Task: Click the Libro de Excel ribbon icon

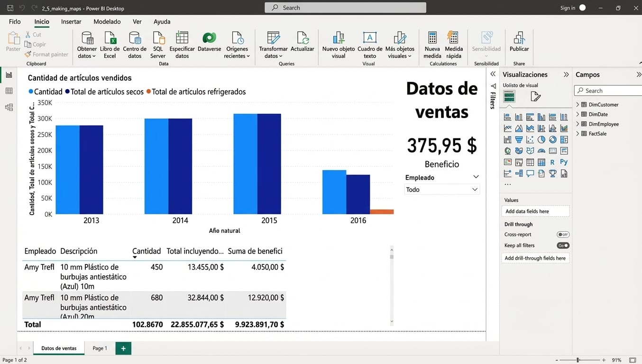Action: tap(110, 45)
